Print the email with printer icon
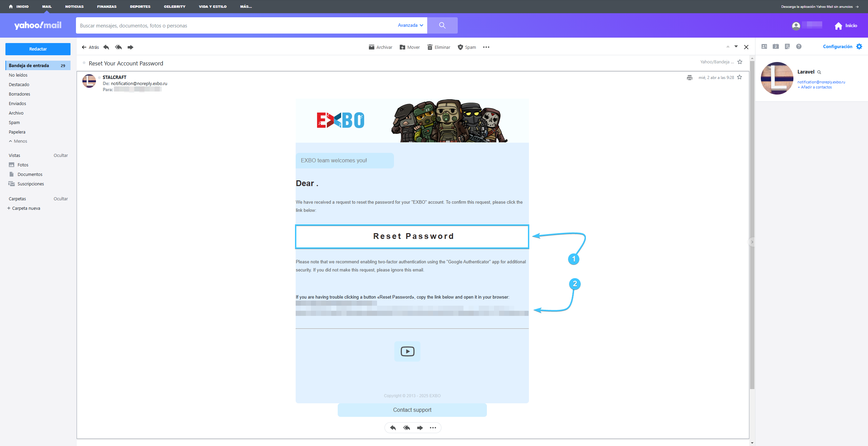The image size is (868, 446). click(689, 78)
